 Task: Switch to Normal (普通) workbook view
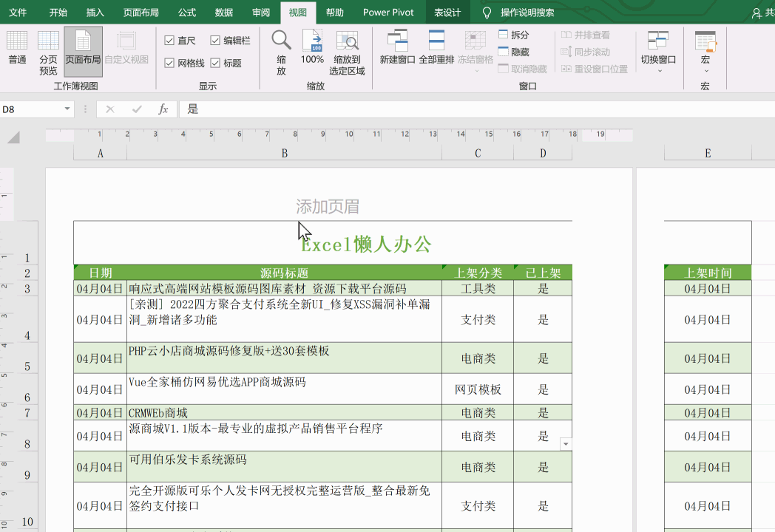point(17,47)
